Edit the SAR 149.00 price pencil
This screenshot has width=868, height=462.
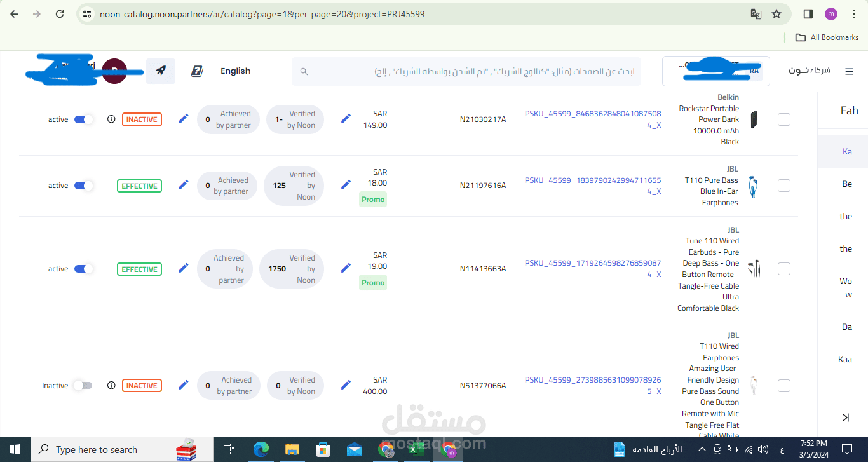(346, 119)
